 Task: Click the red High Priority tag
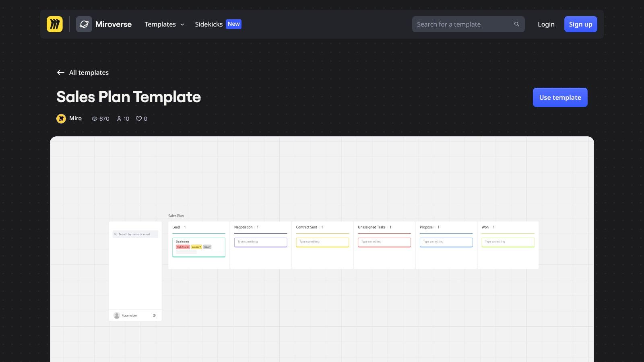(183, 247)
